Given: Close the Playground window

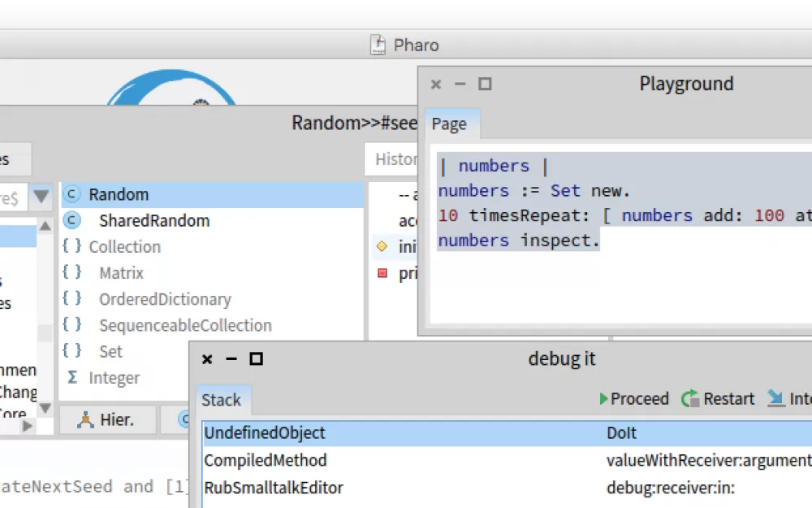Looking at the screenshot, I should click(436, 84).
